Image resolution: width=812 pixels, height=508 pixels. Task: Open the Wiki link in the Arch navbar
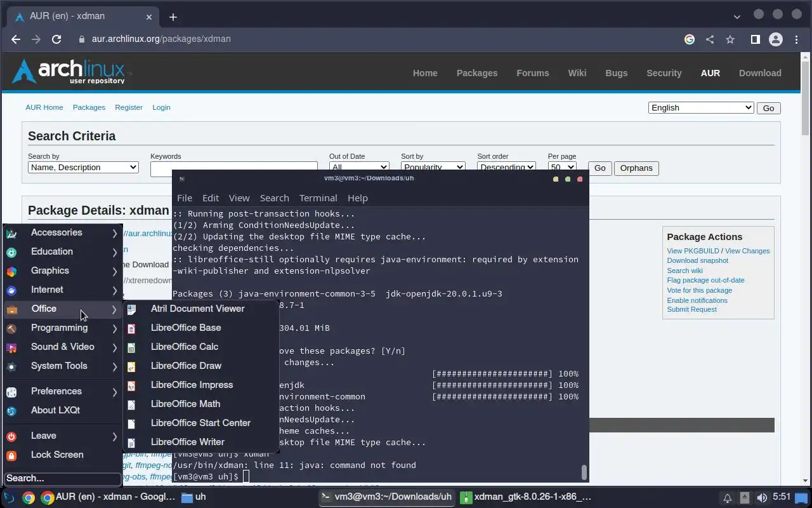pos(577,73)
